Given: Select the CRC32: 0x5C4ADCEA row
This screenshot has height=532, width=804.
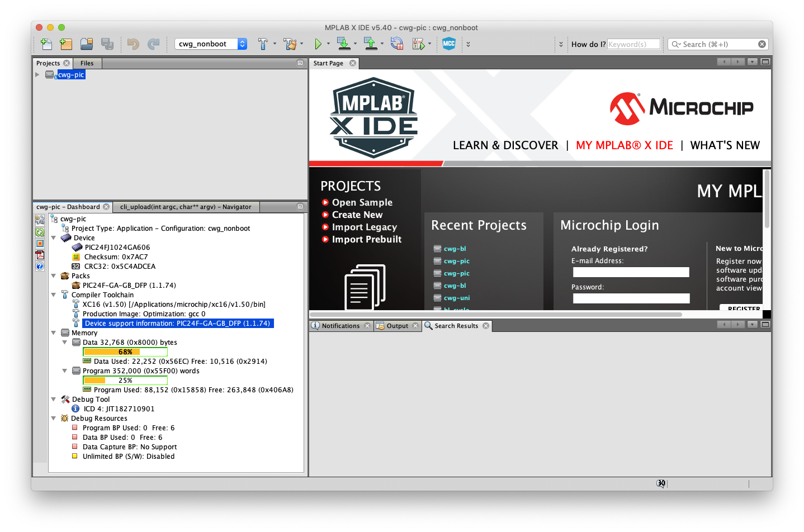Looking at the screenshot, I should pyautogui.click(x=120, y=267).
